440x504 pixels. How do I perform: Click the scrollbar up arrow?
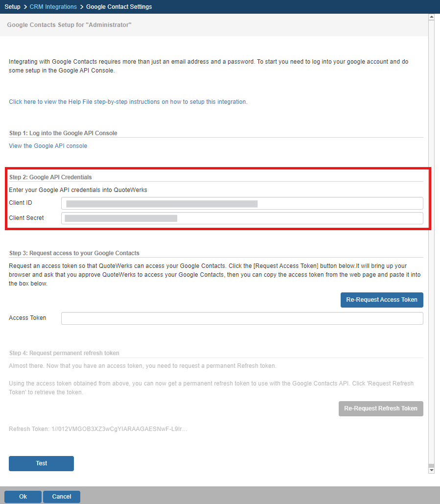tap(431, 17)
